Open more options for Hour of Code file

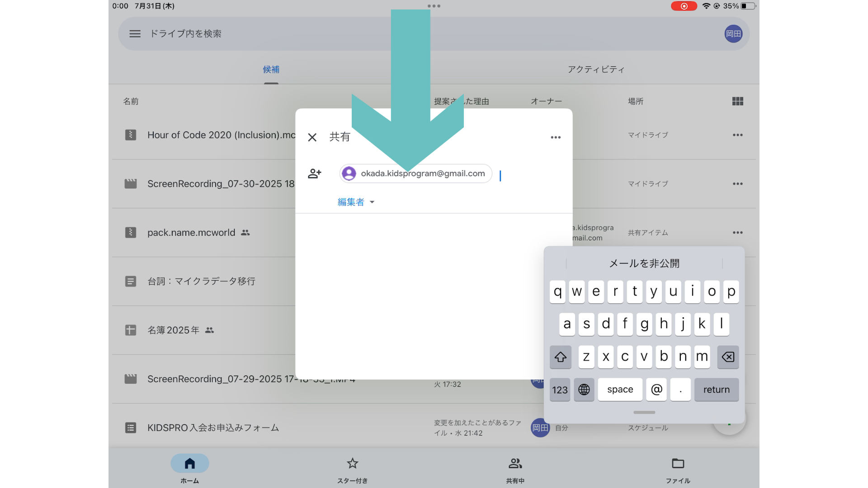(737, 135)
